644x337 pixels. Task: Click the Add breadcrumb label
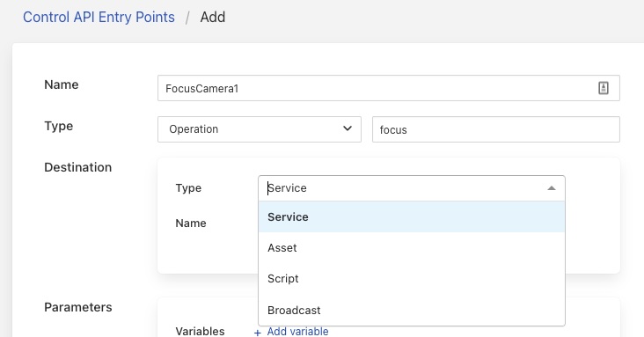point(213,18)
